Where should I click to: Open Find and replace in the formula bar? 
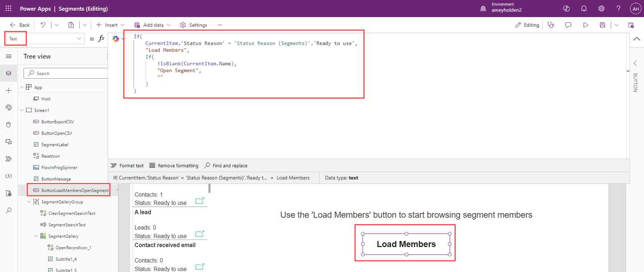coord(226,165)
